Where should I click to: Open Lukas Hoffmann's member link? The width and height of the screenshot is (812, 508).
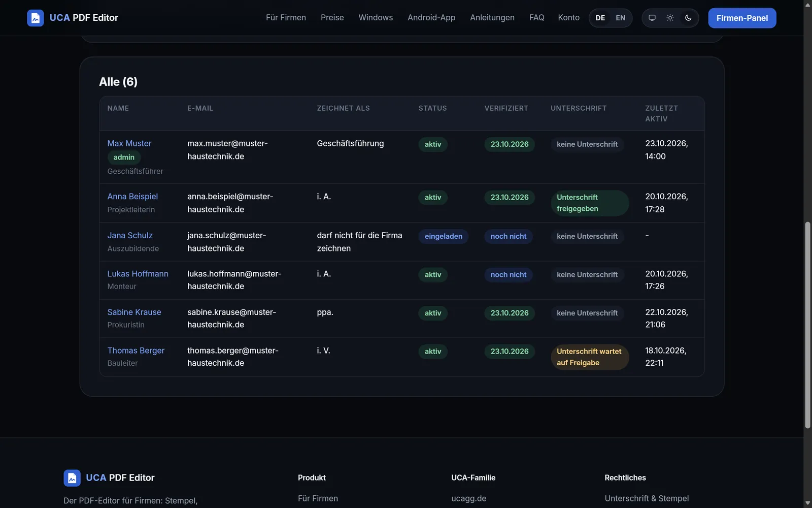coord(138,274)
